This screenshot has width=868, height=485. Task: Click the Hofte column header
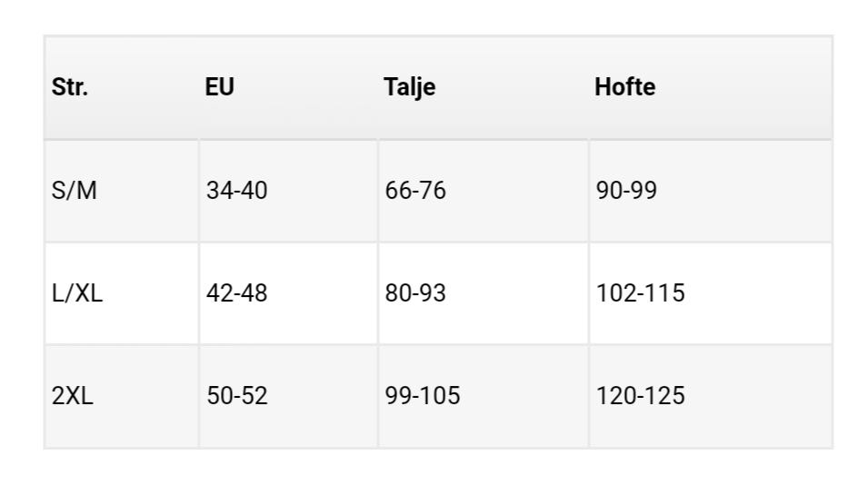(624, 87)
